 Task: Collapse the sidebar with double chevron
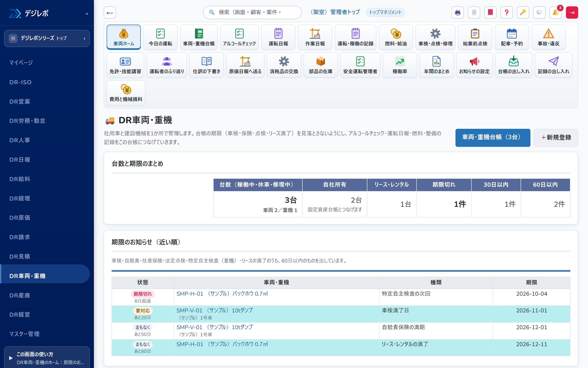87,14
